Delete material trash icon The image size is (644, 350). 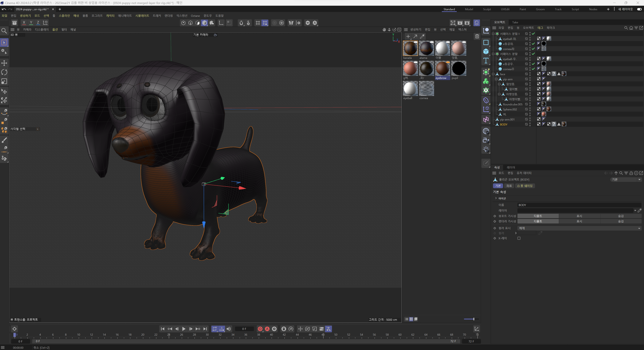477,37
